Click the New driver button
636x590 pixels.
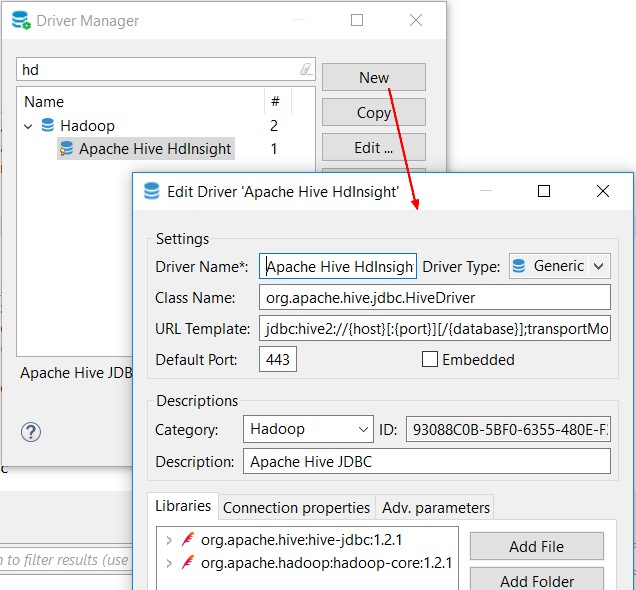point(373,77)
